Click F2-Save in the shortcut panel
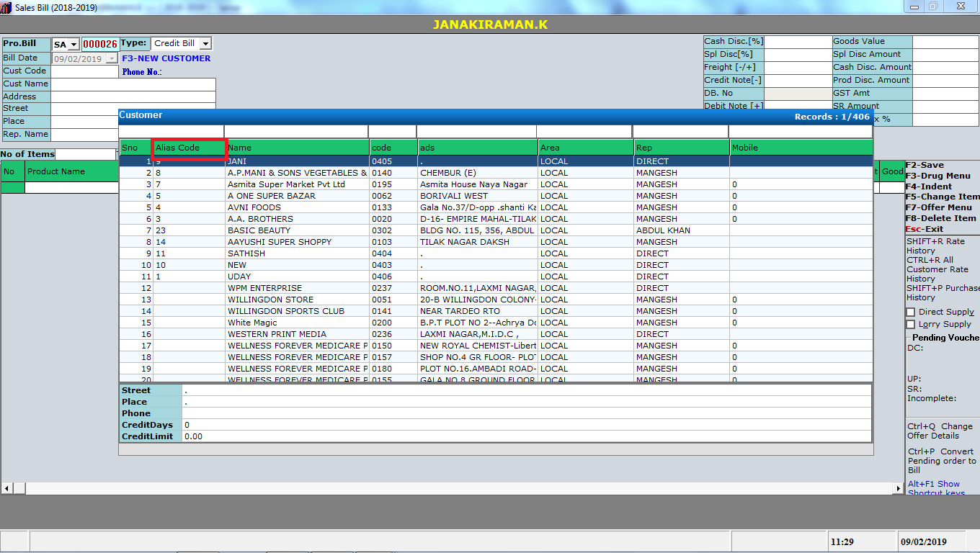Screen dimensions: 980x553 pos(925,165)
